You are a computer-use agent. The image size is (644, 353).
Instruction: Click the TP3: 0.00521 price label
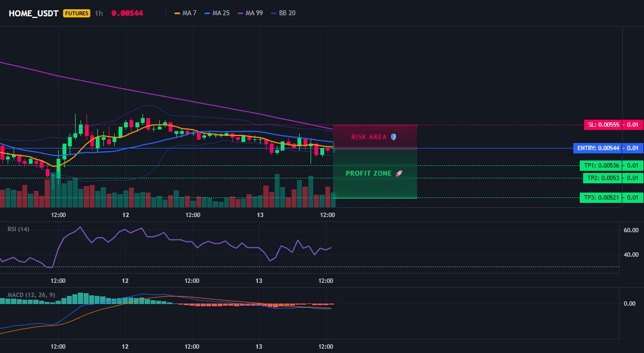601,197
